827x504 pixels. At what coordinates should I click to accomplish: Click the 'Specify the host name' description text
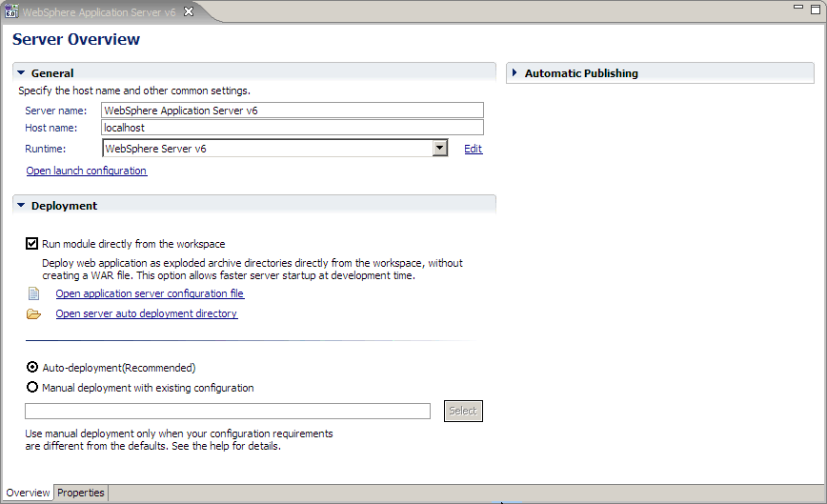coord(134,91)
